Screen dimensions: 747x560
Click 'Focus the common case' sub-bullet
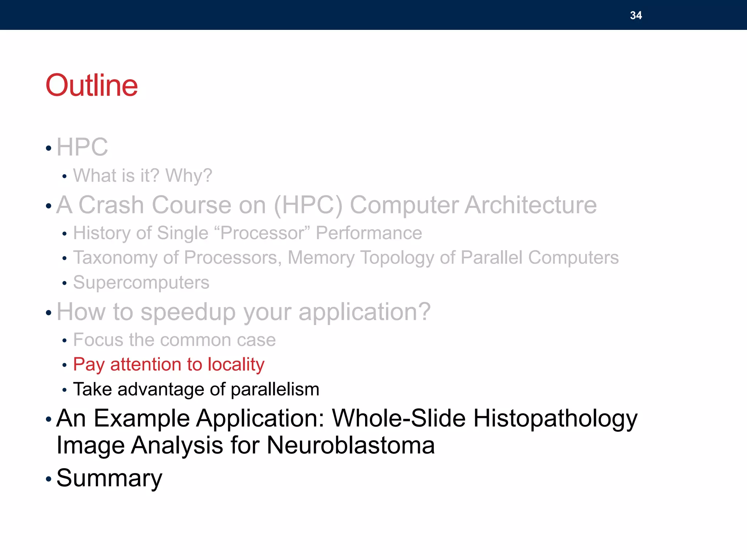tap(174, 340)
